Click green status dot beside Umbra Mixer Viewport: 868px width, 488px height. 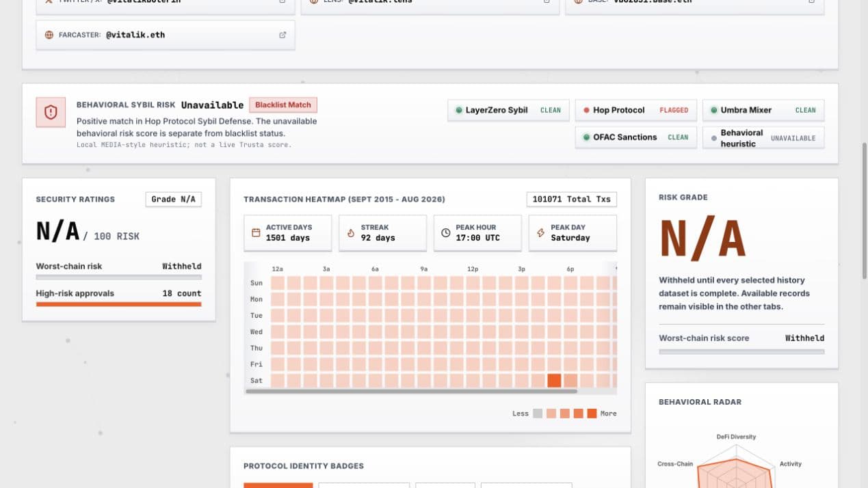tap(714, 110)
